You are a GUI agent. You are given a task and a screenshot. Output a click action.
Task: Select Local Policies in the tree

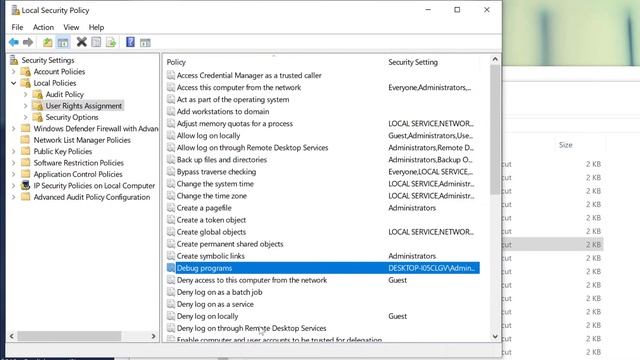click(55, 83)
